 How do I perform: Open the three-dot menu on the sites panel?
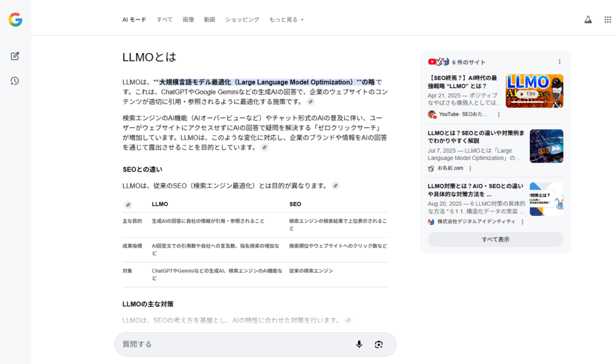tap(560, 61)
